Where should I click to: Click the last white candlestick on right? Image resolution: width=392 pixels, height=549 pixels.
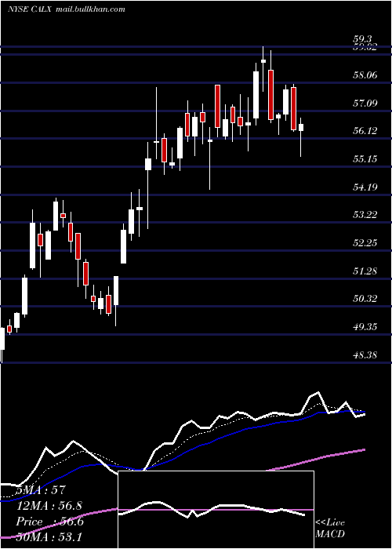300,127
